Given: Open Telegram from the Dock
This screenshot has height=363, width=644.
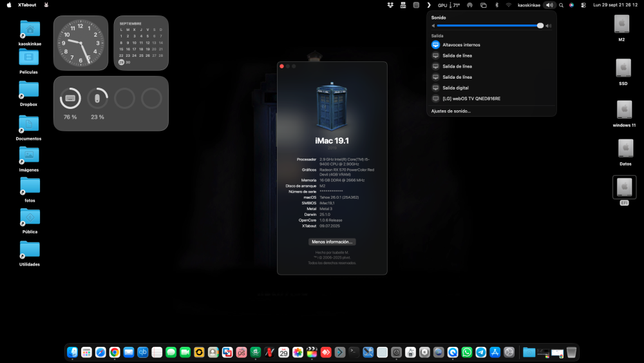Looking at the screenshot, I should click(x=481, y=352).
